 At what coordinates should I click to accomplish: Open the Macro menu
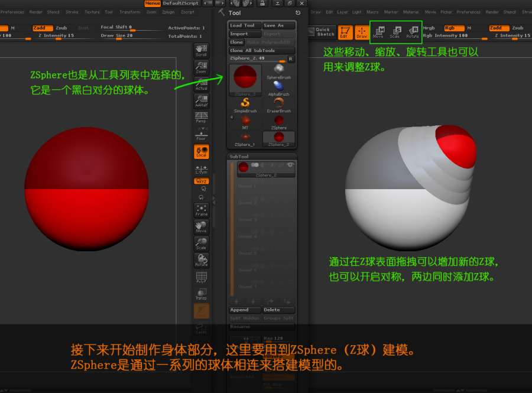click(372, 12)
